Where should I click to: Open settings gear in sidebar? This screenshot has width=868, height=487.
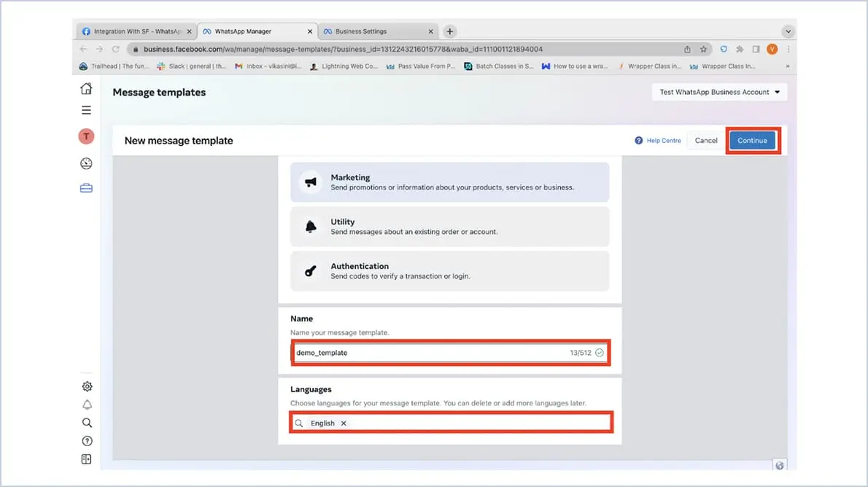(x=87, y=386)
